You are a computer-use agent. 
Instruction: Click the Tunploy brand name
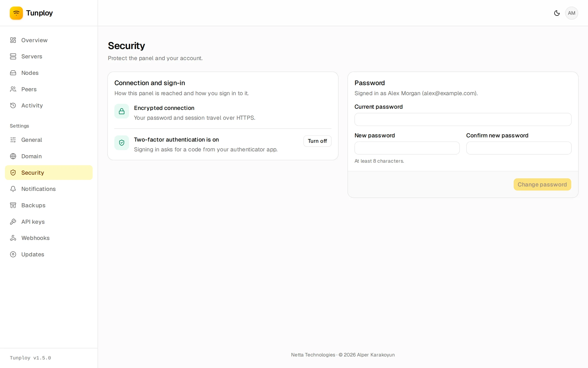pyautogui.click(x=39, y=13)
